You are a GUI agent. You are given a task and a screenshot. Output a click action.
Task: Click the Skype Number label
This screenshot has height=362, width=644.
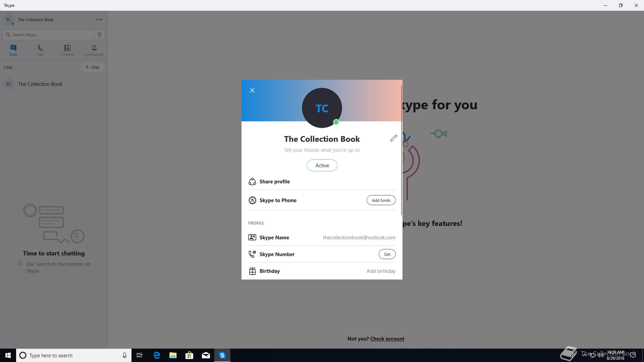click(277, 254)
